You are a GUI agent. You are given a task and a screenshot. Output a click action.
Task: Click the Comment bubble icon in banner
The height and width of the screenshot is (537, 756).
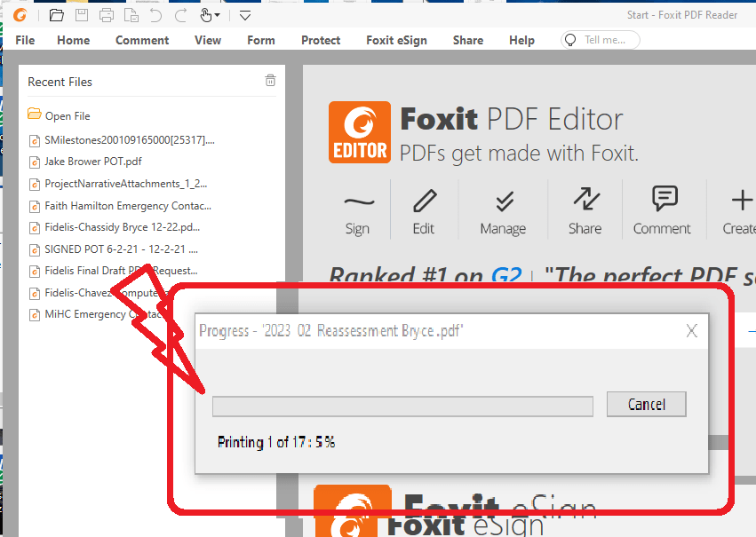point(664,198)
